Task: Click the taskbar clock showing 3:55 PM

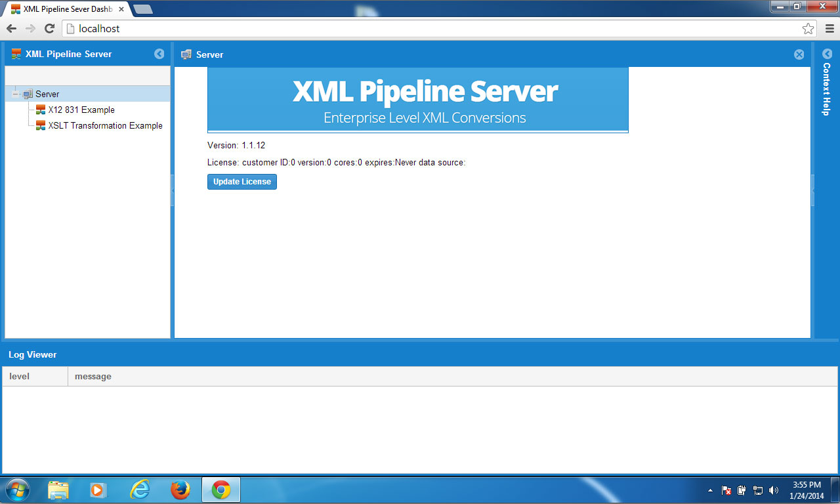Action: pyautogui.click(x=807, y=490)
